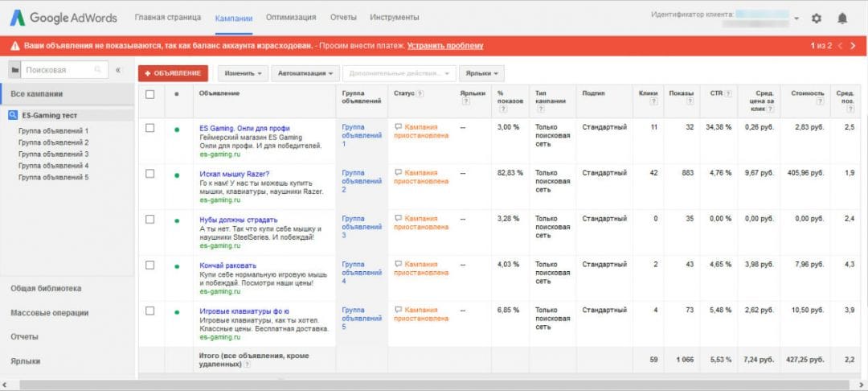The image size is (868, 391).
Task: Click status dot for ES Gaming ad
Action: click(x=177, y=130)
